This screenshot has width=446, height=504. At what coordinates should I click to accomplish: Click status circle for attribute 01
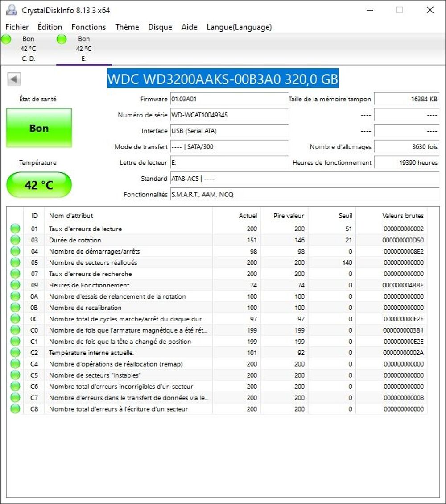[15, 229]
